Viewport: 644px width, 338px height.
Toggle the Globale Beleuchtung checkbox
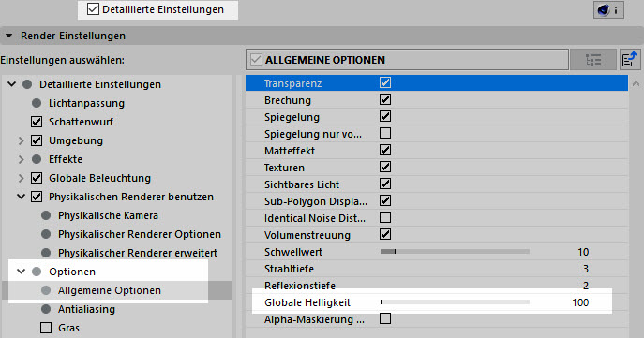click(37, 178)
